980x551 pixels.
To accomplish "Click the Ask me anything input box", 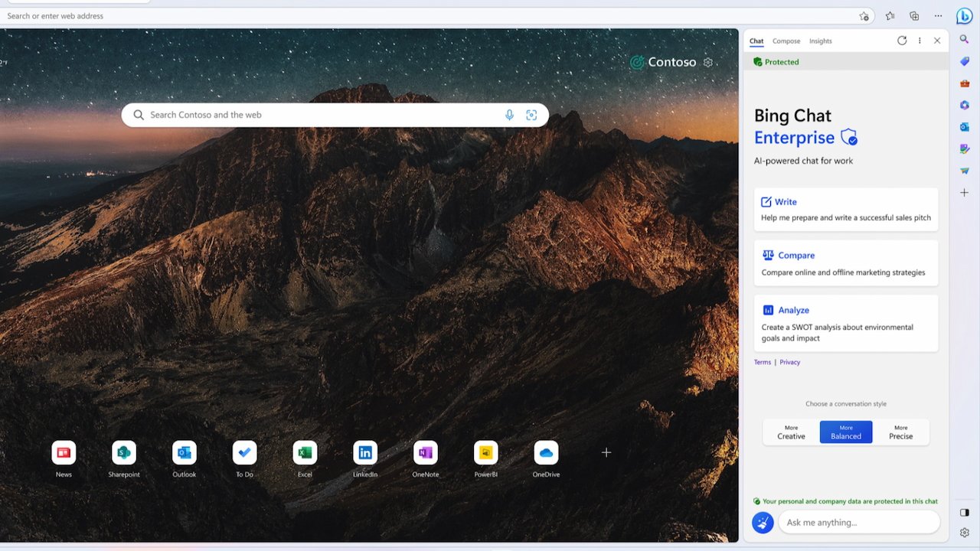I will (857, 523).
